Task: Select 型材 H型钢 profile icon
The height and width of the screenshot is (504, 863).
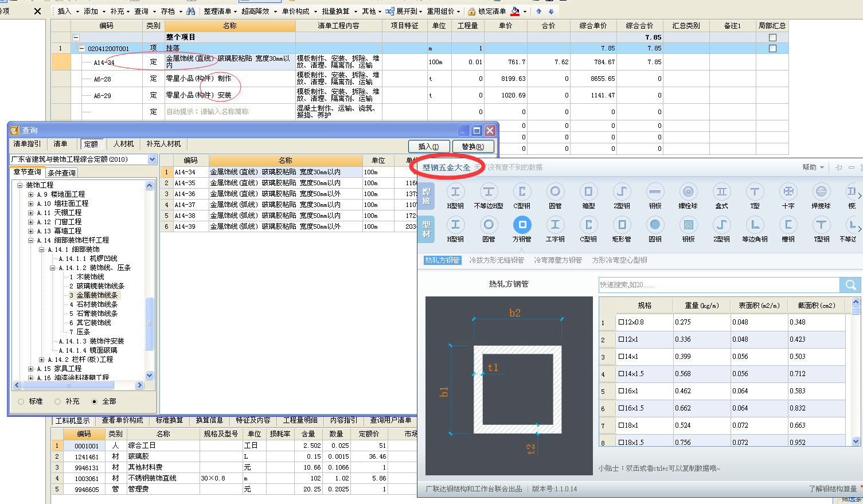Action: coord(455,225)
